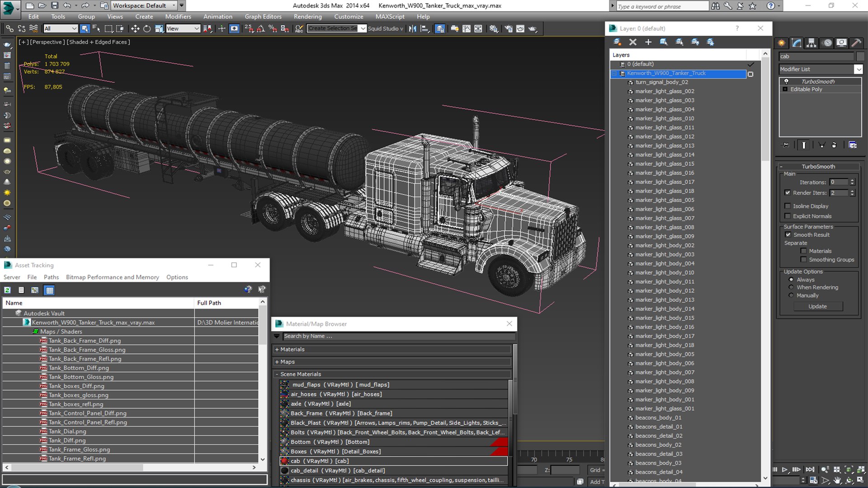
Task: Open the Display command panel tab
Action: [x=841, y=43]
